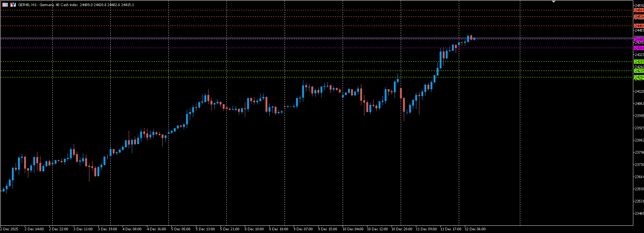This screenshot has width=644, height=233.
Task: Click the chart shift triangle marker
Action: click(553, 2)
